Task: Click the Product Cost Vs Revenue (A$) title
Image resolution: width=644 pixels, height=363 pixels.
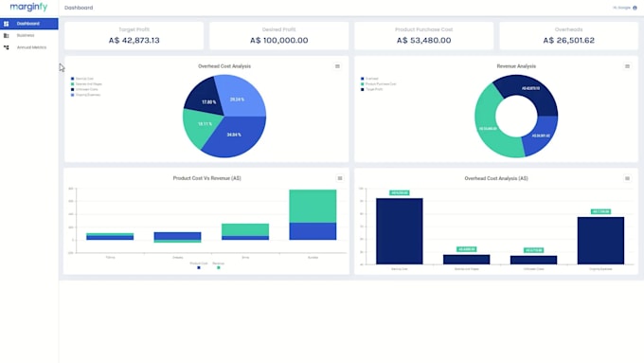Action: point(207,178)
